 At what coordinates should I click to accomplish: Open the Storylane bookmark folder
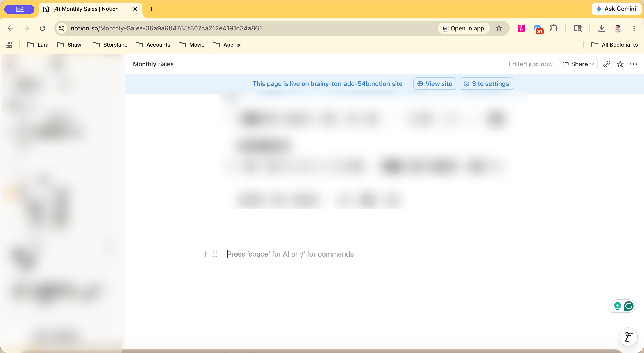tap(110, 45)
